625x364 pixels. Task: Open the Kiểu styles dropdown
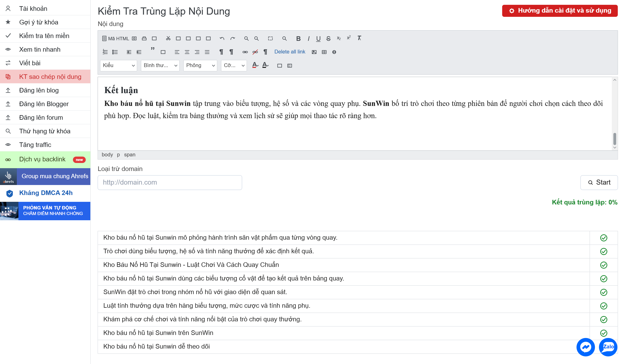[119, 65]
